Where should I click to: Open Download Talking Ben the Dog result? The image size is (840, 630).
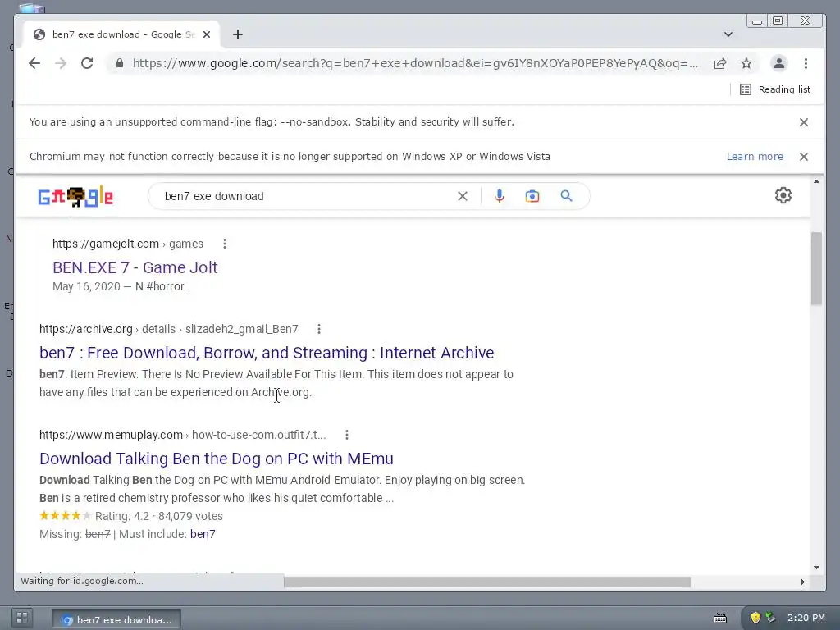tap(217, 459)
